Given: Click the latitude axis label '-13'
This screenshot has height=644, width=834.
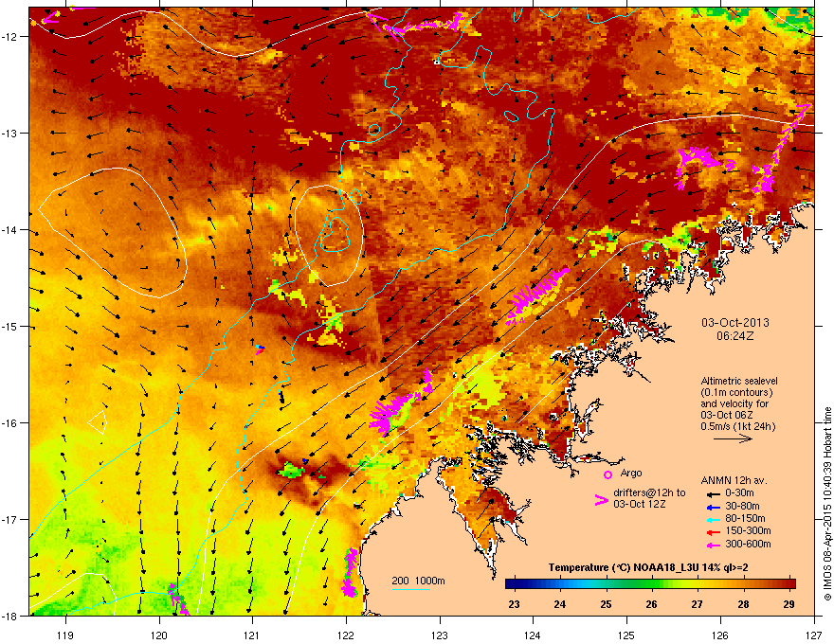Looking at the screenshot, I should coord(9,133).
